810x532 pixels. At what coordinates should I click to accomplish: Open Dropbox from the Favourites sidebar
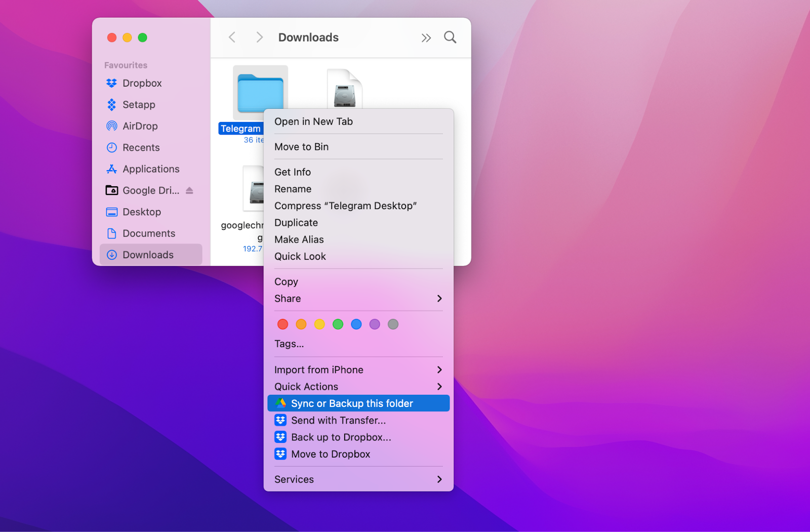(x=142, y=83)
